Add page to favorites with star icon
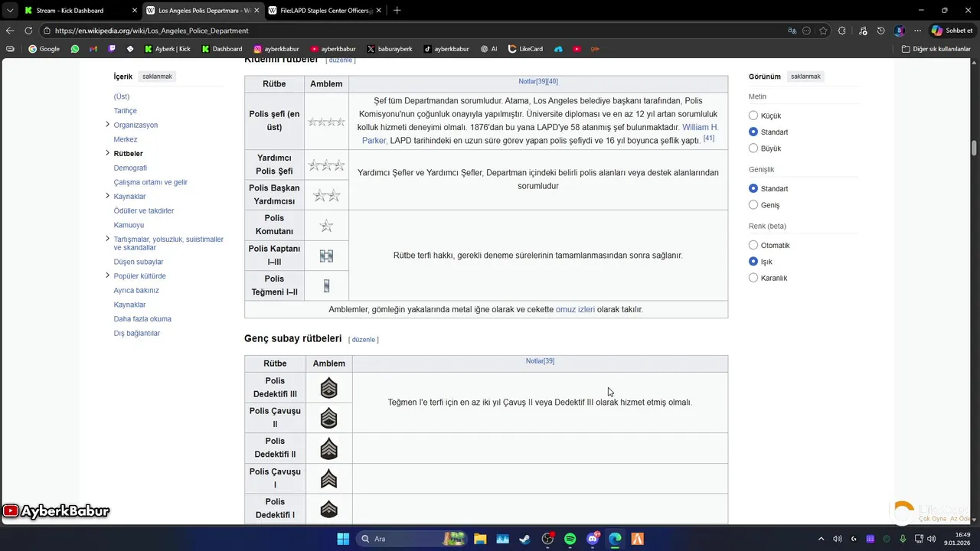The image size is (980, 551). pos(823,31)
